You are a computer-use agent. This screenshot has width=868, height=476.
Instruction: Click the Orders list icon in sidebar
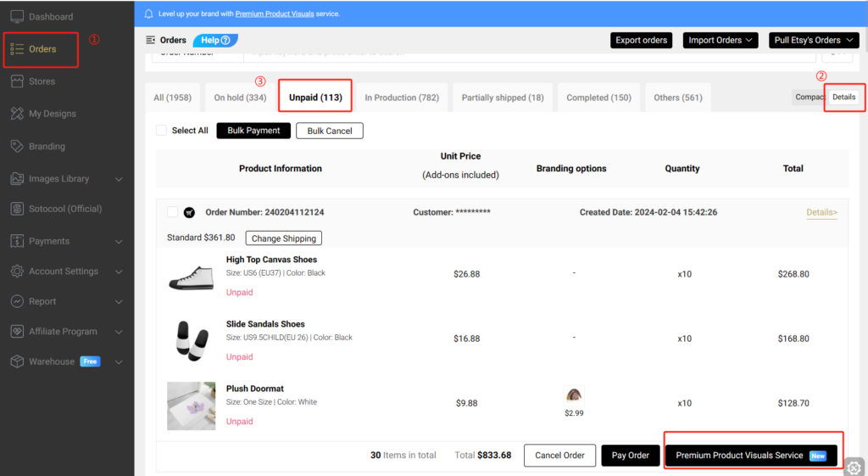coord(17,49)
